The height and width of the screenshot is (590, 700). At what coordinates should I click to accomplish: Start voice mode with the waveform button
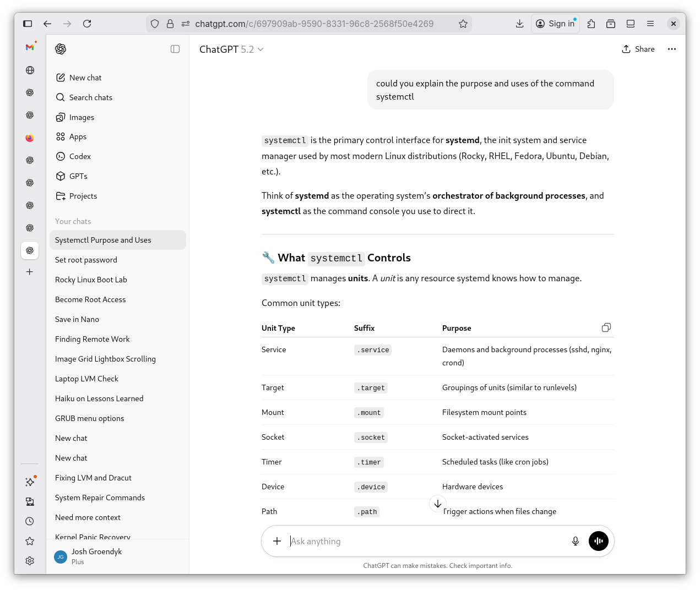pyautogui.click(x=598, y=541)
